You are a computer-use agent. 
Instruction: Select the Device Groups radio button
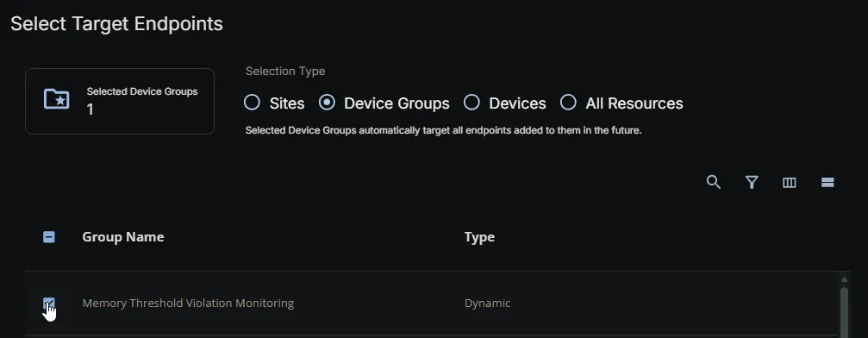(x=328, y=103)
